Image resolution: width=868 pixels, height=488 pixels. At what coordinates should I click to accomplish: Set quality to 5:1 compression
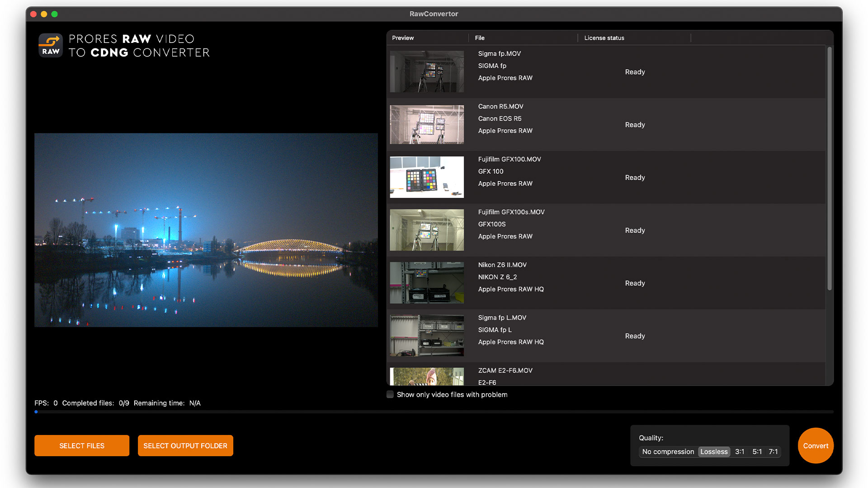click(x=757, y=451)
